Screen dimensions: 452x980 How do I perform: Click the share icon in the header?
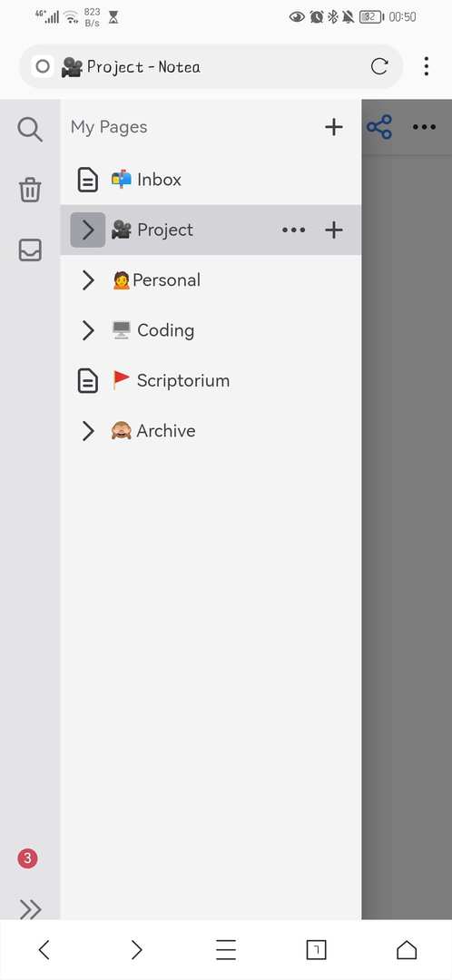tap(378, 127)
